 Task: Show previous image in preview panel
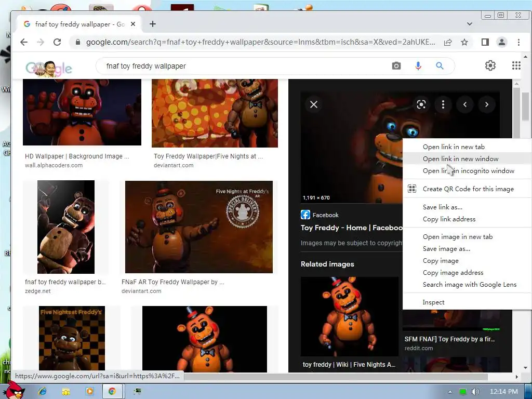pyautogui.click(x=465, y=104)
